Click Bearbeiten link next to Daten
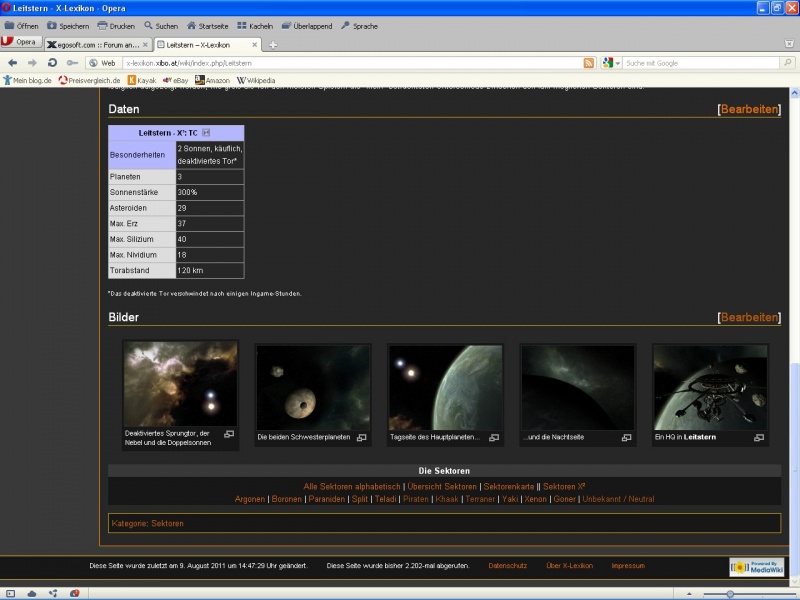 749,108
